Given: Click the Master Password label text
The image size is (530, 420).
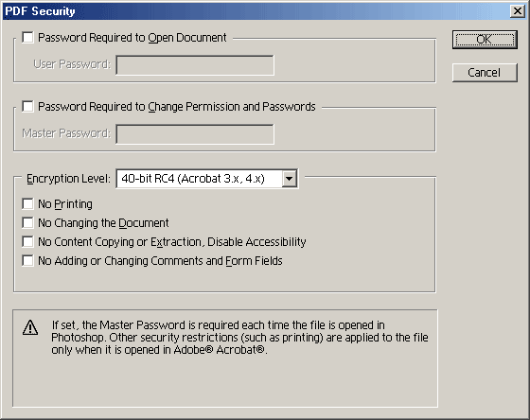Looking at the screenshot, I should pos(66,133).
